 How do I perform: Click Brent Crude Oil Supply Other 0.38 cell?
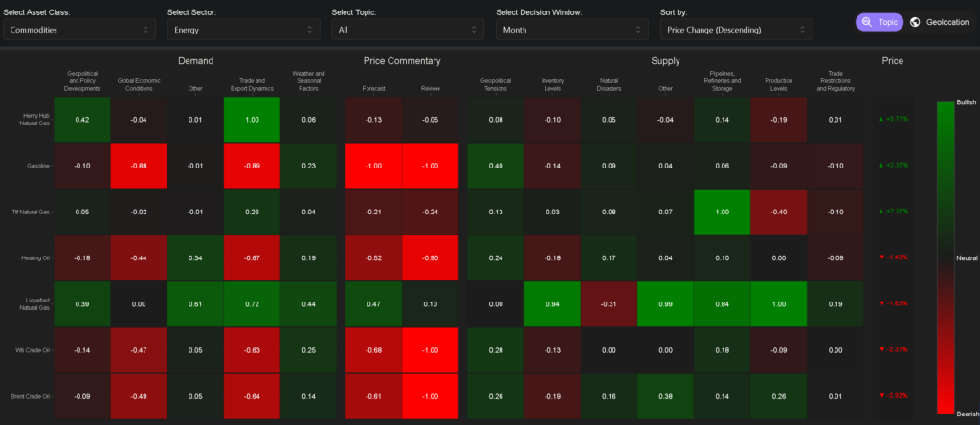pos(666,396)
